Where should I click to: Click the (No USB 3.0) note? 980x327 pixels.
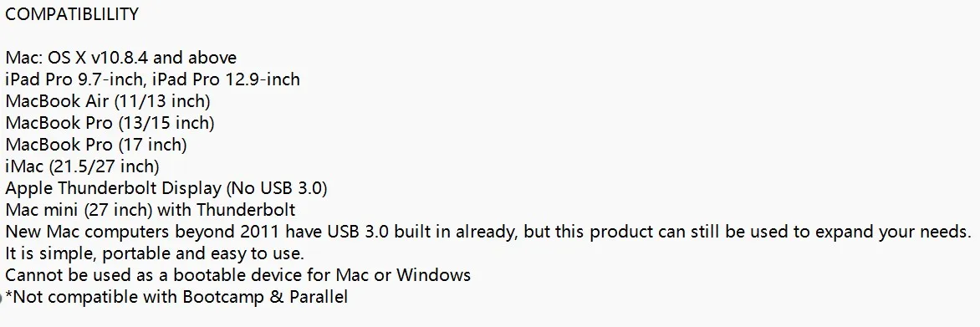coord(277,188)
